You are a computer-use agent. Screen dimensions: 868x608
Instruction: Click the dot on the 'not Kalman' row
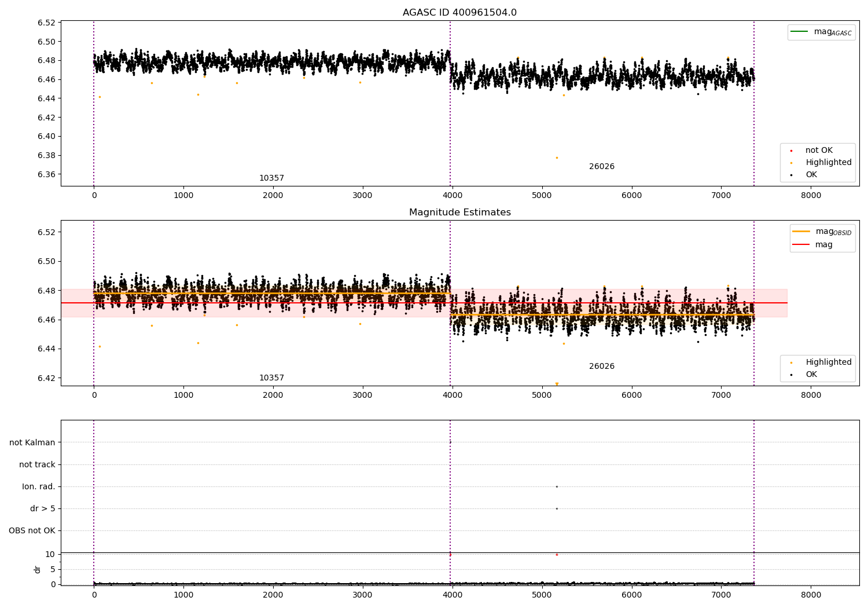(450, 442)
